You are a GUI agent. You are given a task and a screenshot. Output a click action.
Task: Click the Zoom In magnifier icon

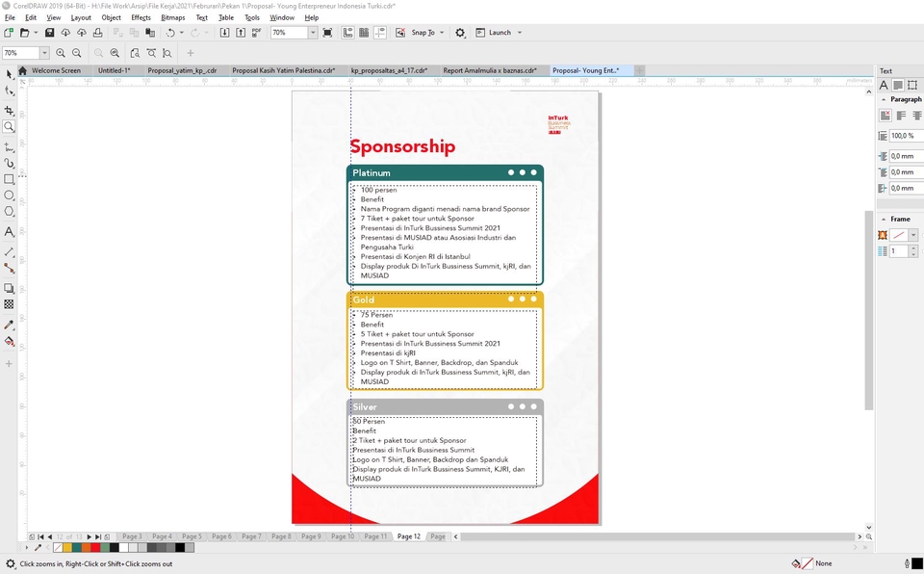60,53
